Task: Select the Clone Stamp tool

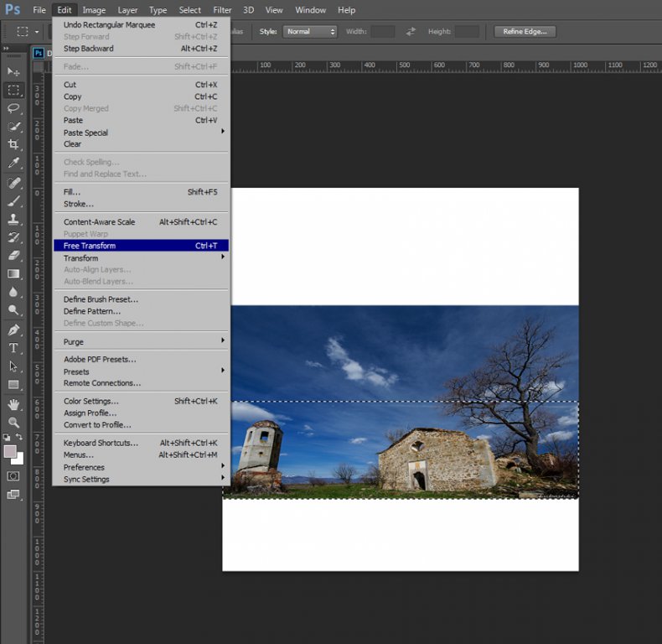Action: (13, 219)
